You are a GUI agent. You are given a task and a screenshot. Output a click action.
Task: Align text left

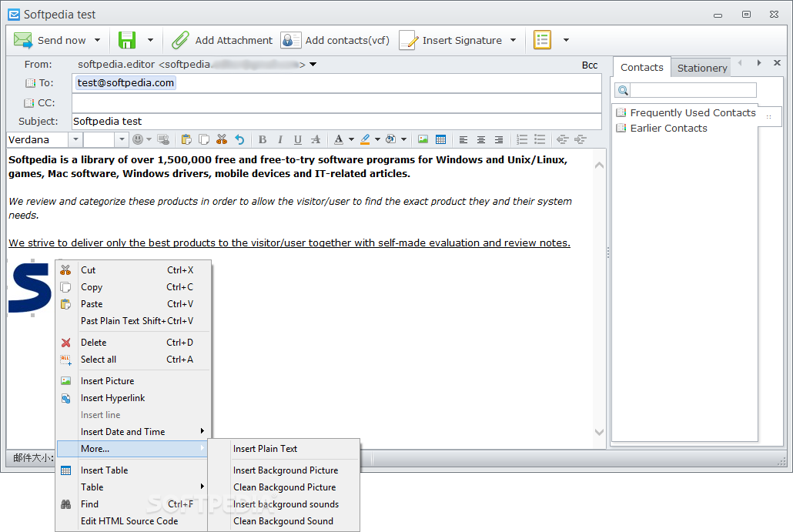[463, 139]
